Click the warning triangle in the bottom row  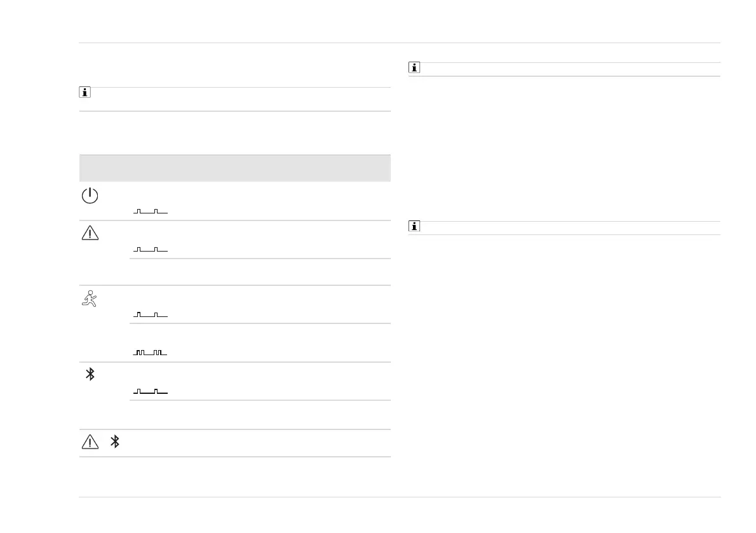pyautogui.click(x=90, y=442)
